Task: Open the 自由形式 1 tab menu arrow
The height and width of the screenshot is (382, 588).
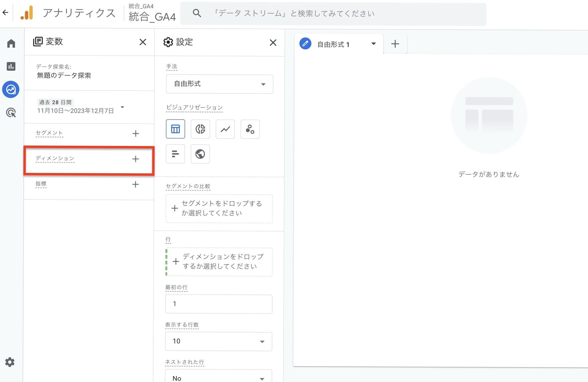Action: (x=373, y=44)
